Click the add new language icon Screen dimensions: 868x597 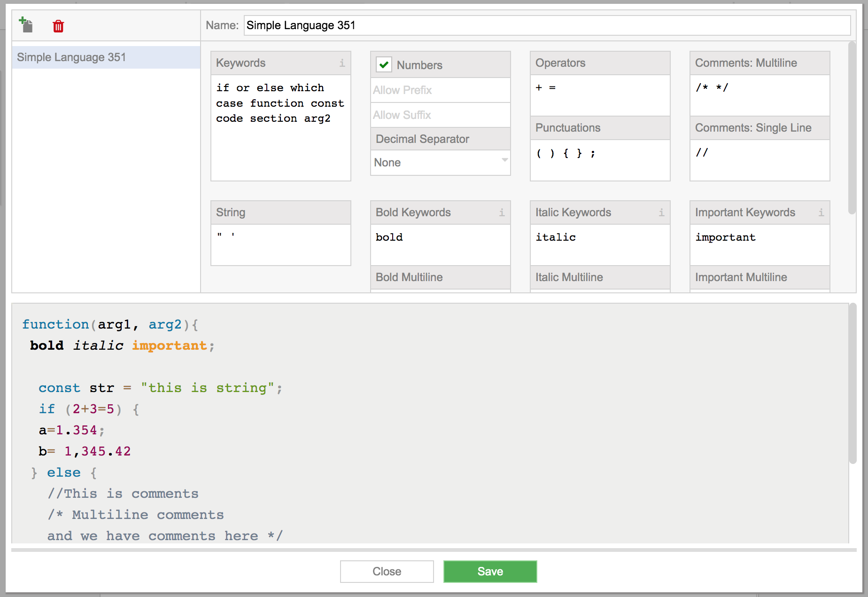(26, 25)
